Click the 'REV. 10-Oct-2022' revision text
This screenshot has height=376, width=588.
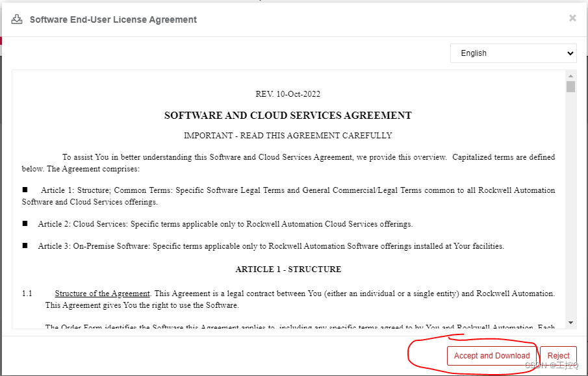coord(288,94)
